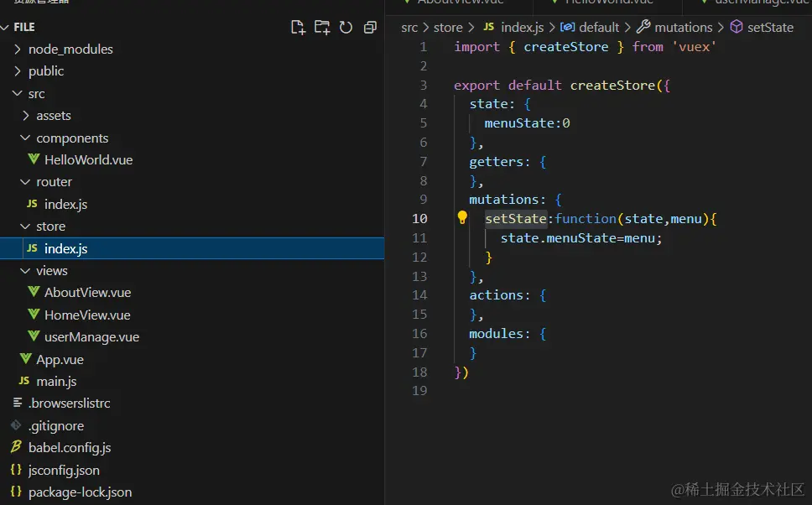The image size is (812, 505).
Task: Open index.js under the router folder
Action: [65, 205]
